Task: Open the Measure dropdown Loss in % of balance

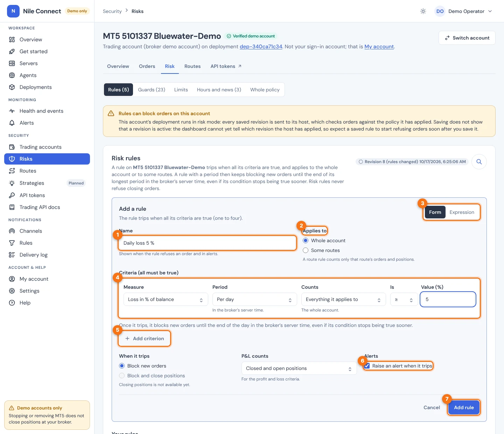Action: [x=166, y=300]
